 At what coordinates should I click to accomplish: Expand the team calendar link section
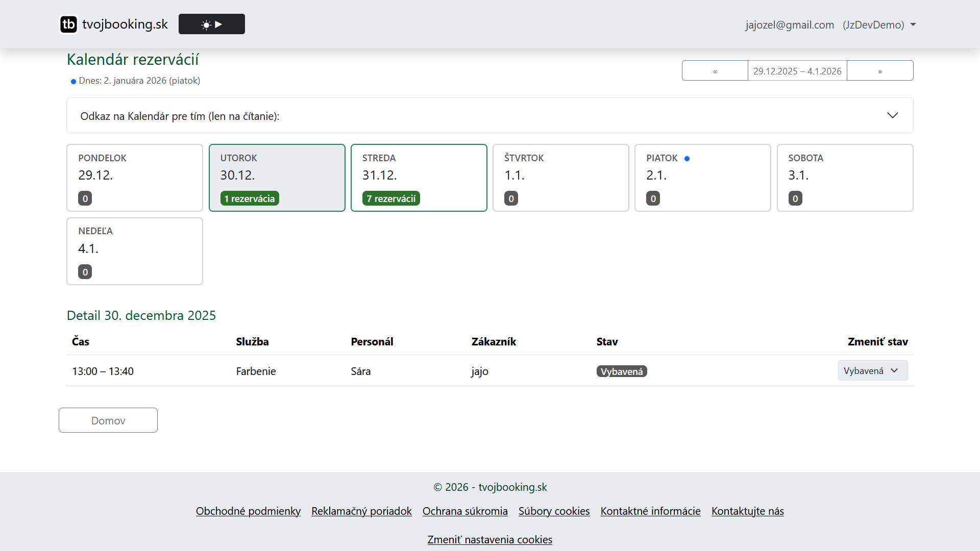pos(892,115)
